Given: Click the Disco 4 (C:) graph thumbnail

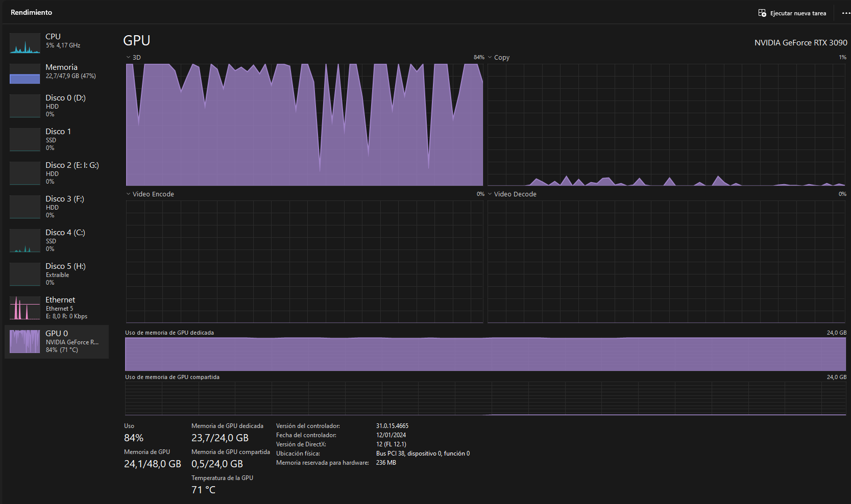Looking at the screenshot, I should pyautogui.click(x=25, y=240).
